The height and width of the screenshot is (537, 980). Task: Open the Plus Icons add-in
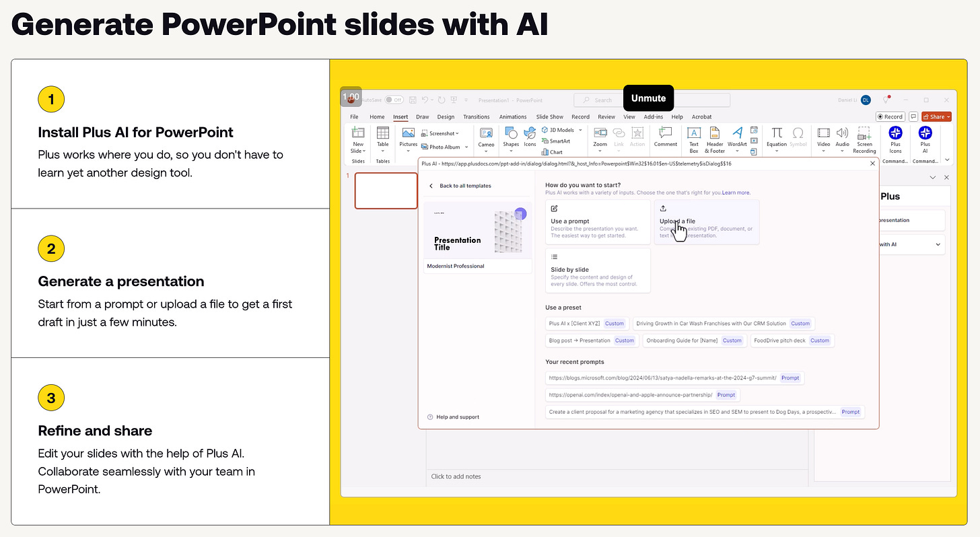point(895,139)
